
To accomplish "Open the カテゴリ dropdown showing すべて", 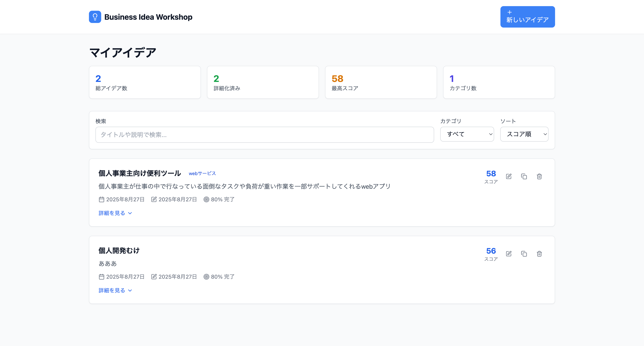I will [467, 134].
